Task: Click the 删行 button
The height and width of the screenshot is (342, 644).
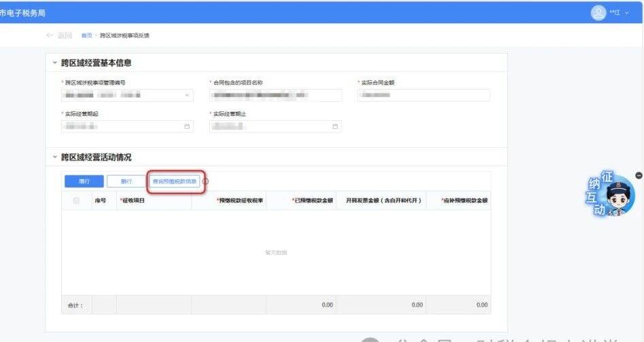Action: (x=126, y=181)
